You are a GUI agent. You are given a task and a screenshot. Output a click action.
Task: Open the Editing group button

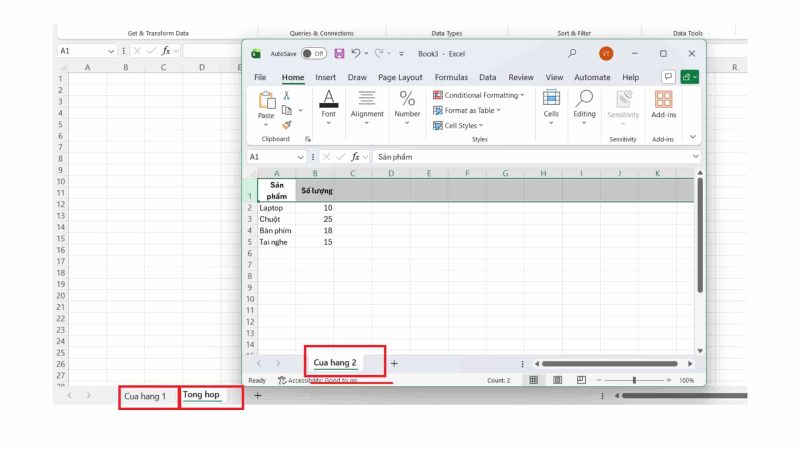tap(584, 107)
